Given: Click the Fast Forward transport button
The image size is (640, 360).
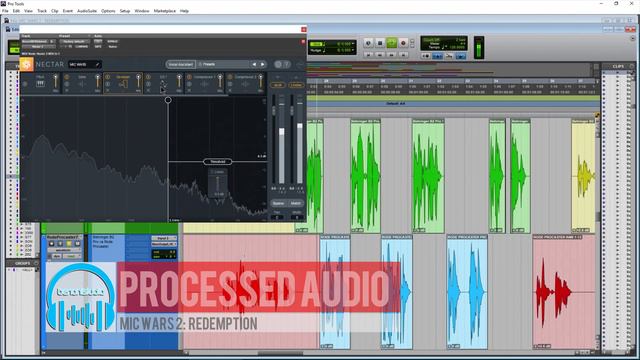Looking at the screenshot, I should [x=391, y=54].
